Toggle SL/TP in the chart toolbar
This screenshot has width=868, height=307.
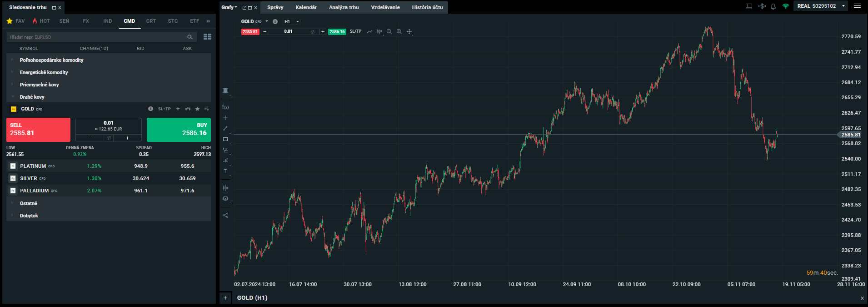(355, 32)
